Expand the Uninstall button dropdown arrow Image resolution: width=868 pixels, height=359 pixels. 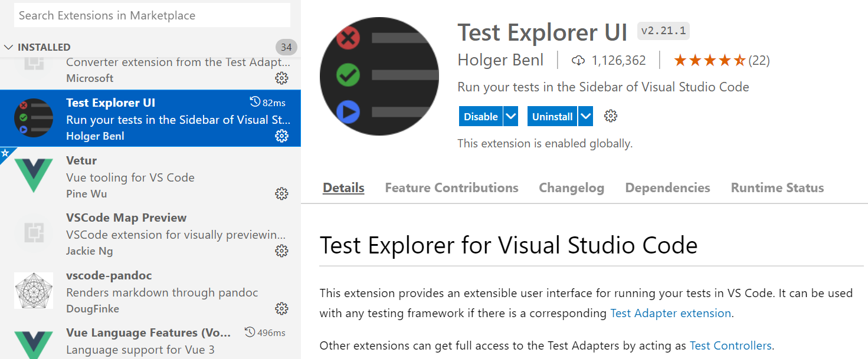[585, 116]
